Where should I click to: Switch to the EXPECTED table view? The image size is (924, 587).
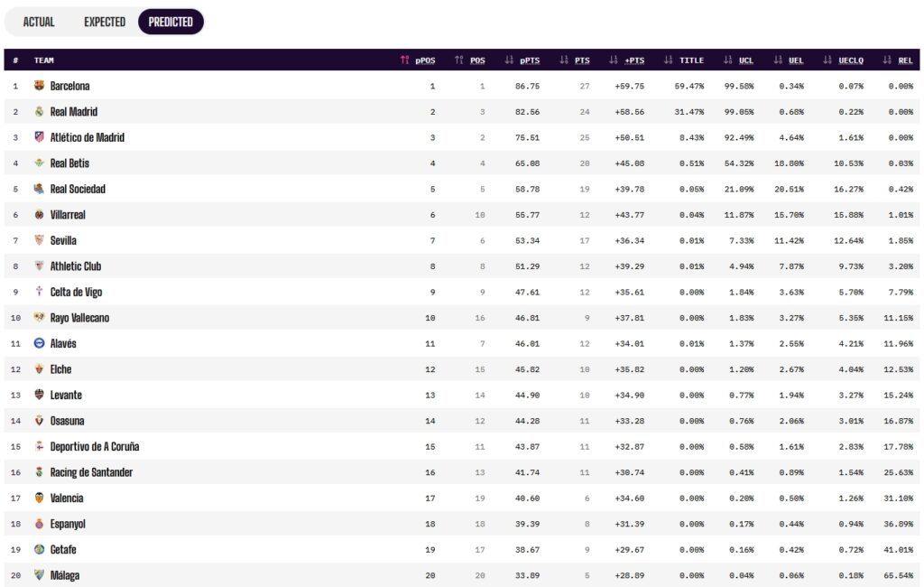(x=105, y=22)
